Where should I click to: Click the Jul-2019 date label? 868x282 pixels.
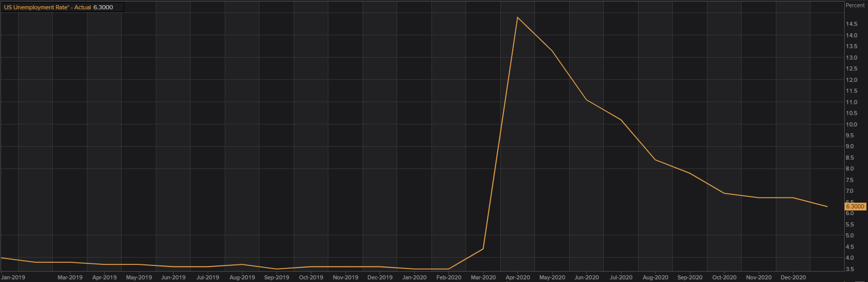tap(208, 277)
